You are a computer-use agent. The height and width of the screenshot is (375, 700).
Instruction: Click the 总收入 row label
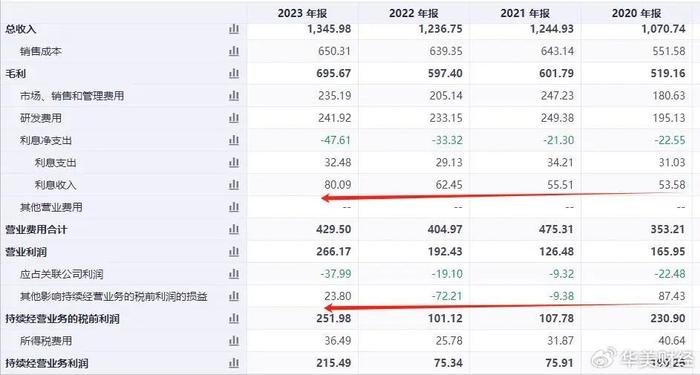pyautogui.click(x=21, y=29)
